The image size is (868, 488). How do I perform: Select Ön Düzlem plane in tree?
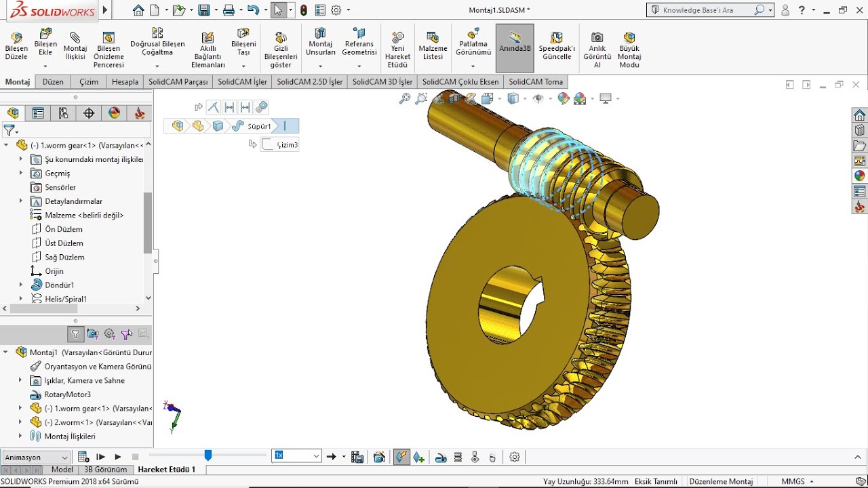64,229
